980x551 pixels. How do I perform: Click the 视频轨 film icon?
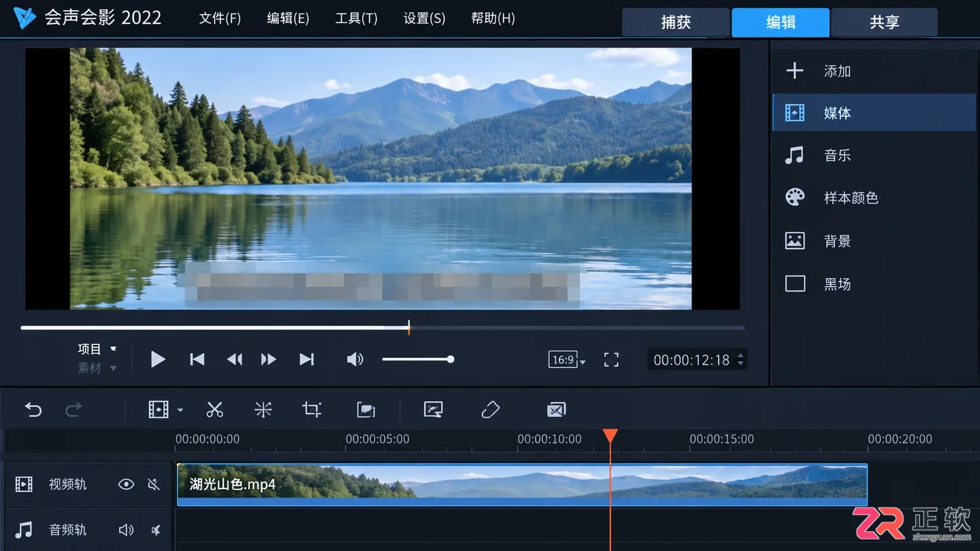tap(24, 484)
